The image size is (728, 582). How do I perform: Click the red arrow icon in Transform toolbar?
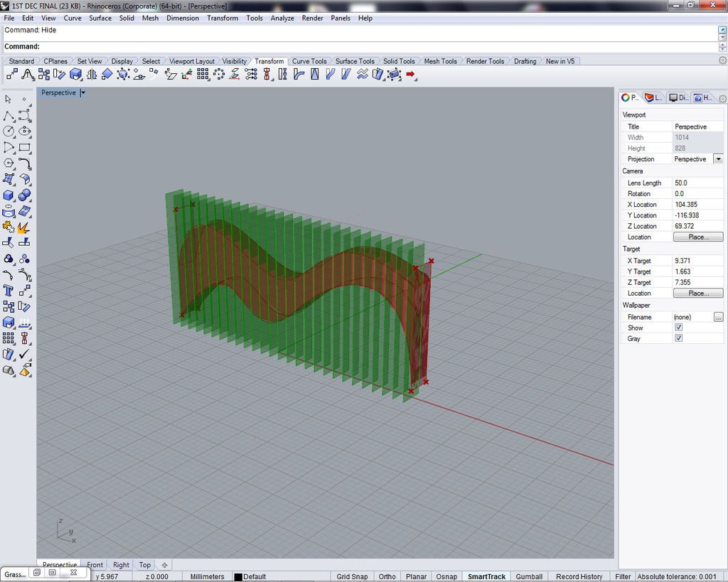[x=410, y=74]
